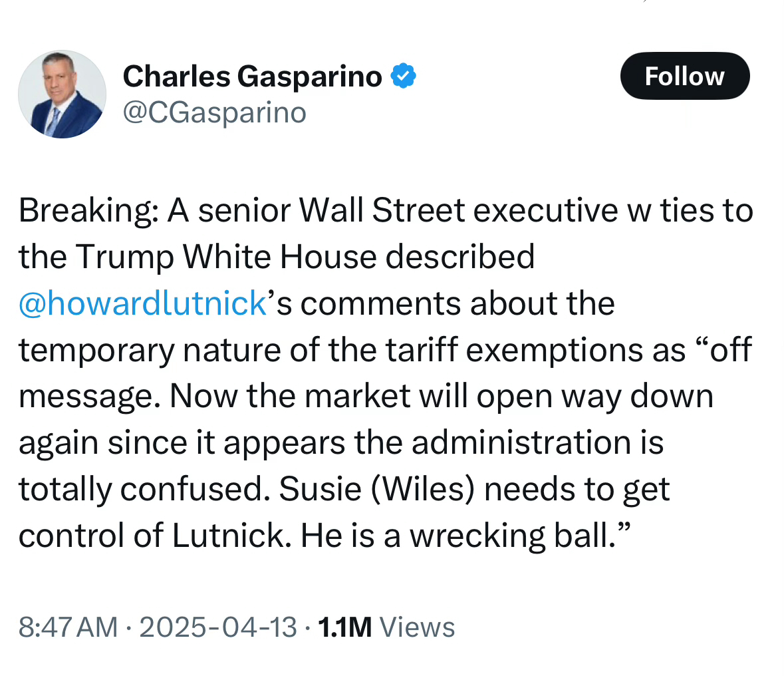Click the 'Susie (Wiles)' text in tweet
This screenshot has height=676, width=784.
pyautogui.click(x=376, y=490)
